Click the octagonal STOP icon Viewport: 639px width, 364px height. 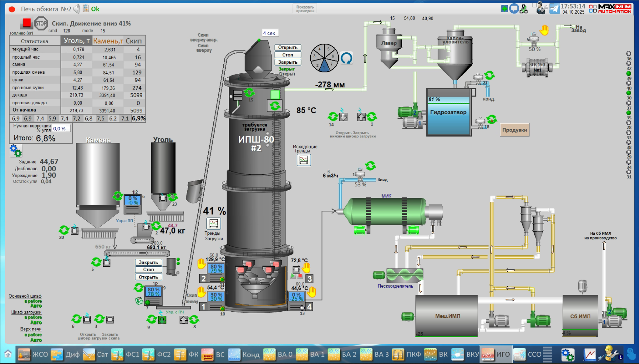click(x=41, y=24)
